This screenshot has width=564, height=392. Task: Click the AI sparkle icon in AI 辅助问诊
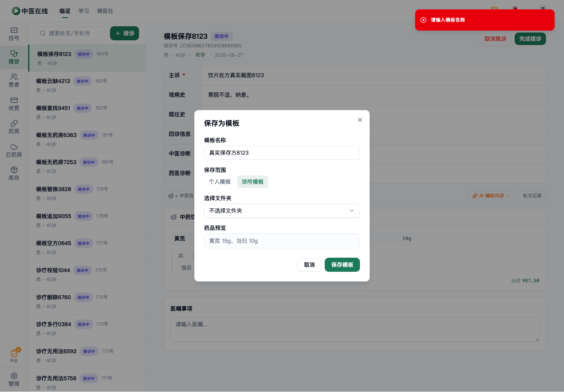(475, 196)
